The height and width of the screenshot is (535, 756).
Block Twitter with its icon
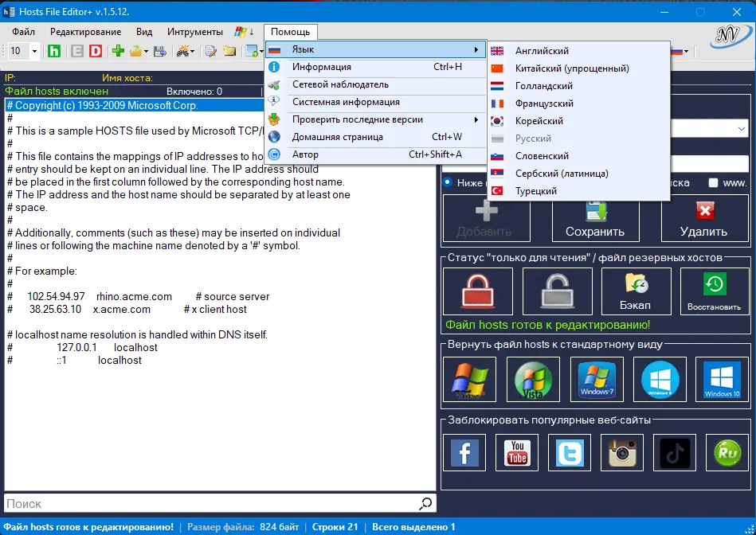click(570, 452)
